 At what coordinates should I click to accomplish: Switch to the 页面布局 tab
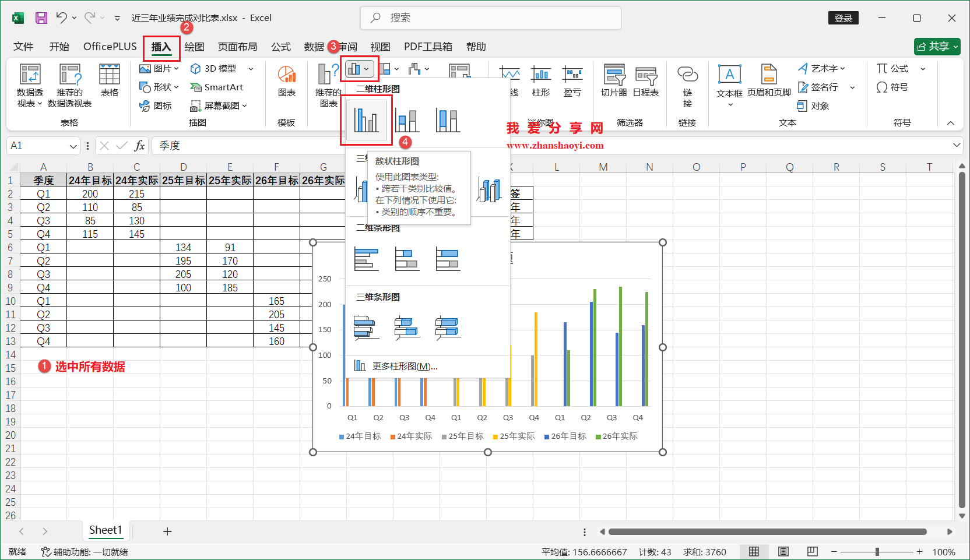(x=237, y=47)
